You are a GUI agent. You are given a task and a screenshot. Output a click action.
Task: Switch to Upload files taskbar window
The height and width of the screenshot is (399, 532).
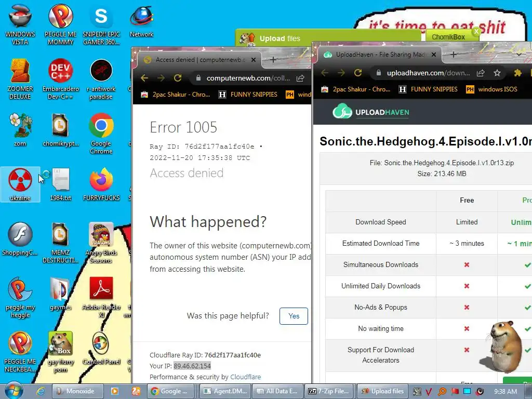382,391
